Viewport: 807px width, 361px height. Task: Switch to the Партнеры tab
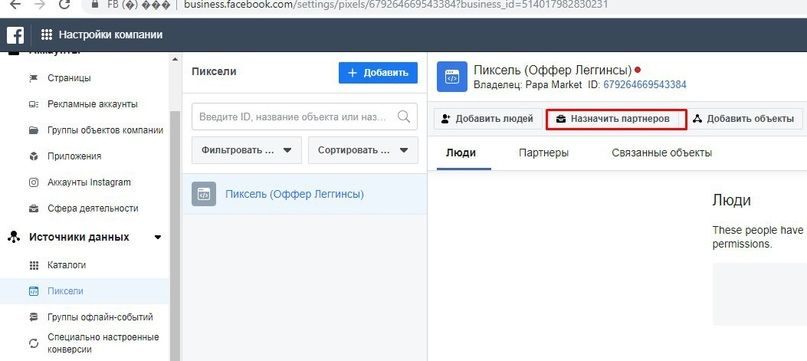pos(543,153)
